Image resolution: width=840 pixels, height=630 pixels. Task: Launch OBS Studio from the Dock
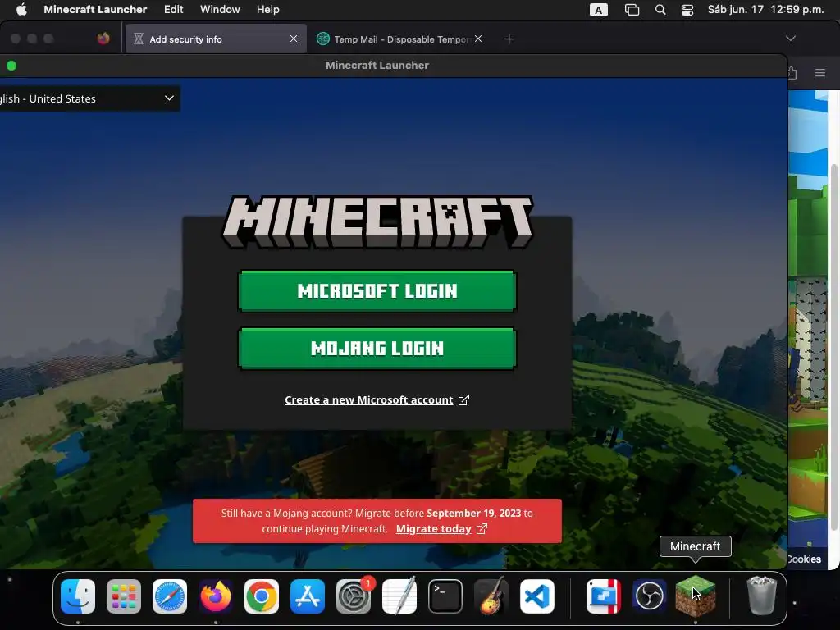click(650, 596)
